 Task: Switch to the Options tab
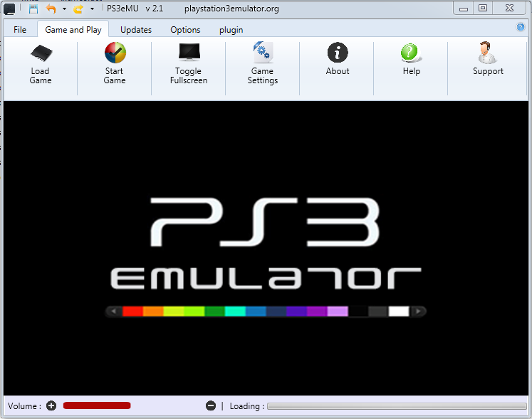pos(185,30)
